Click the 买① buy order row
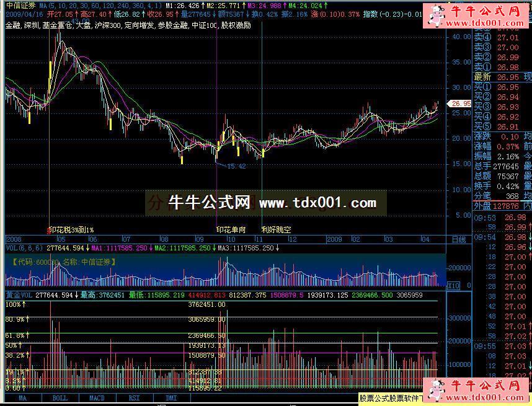532x406 pixels. [x=497, y=87]
